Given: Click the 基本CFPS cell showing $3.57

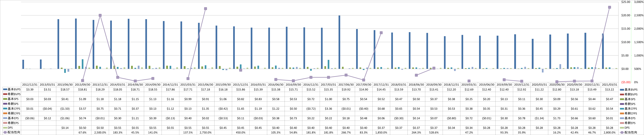Looking at the screenshot, I should click(x=83, y=109).
